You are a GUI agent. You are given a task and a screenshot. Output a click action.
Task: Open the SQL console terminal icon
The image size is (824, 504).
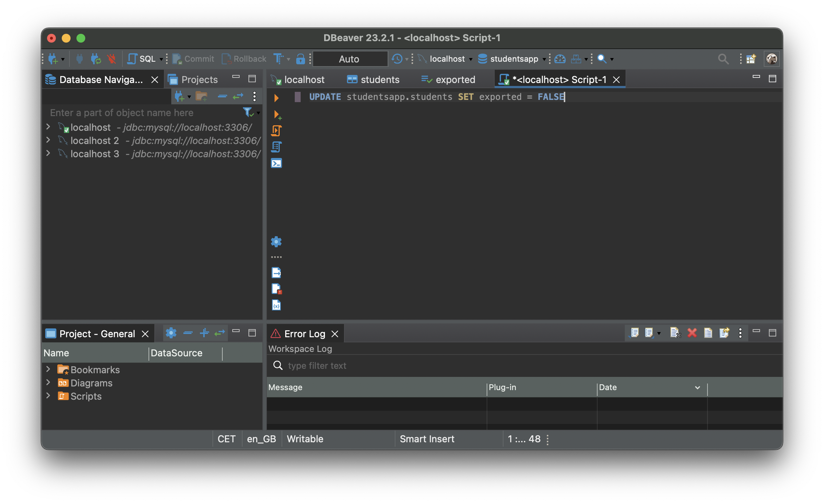[x=276, y=163]
